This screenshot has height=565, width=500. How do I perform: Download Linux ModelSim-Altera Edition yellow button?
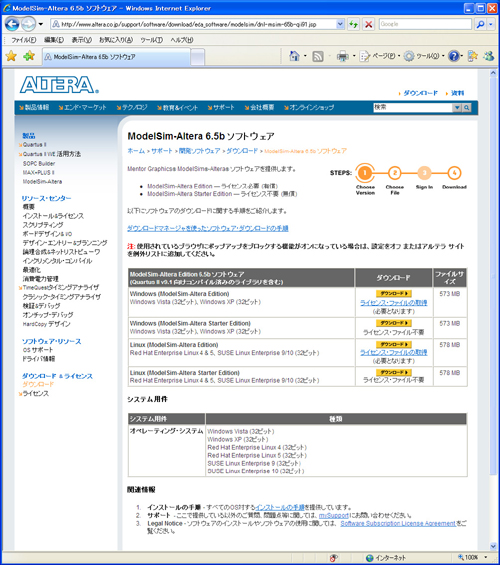(x=394, y=344)
